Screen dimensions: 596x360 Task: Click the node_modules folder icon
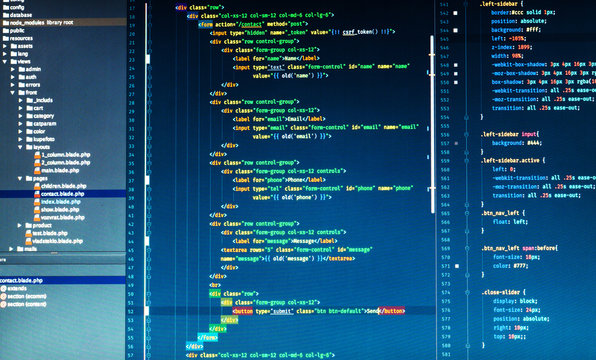6,23
